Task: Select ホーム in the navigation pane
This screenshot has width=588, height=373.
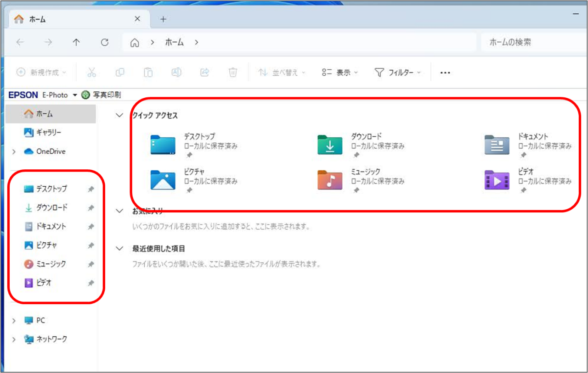Action: coord(51,114)
